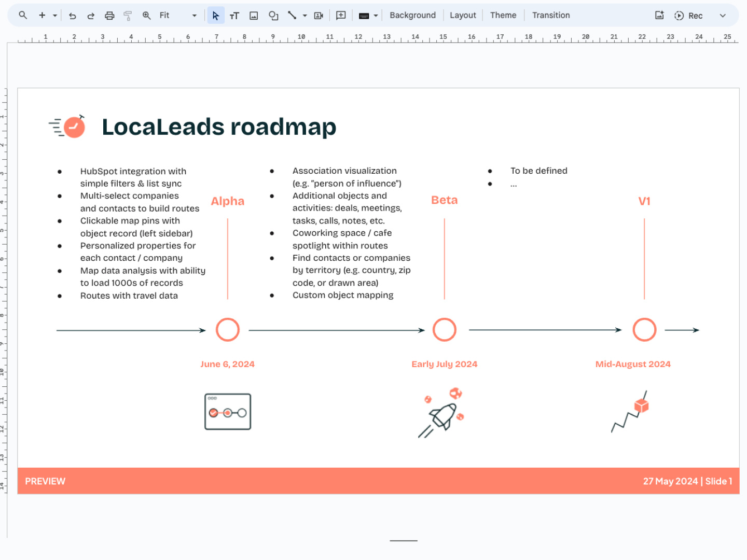The height and width of the screenshot is (560, 747).
Task: Select the arrow leading to Beta circle
Action: [x=337, y=330]
